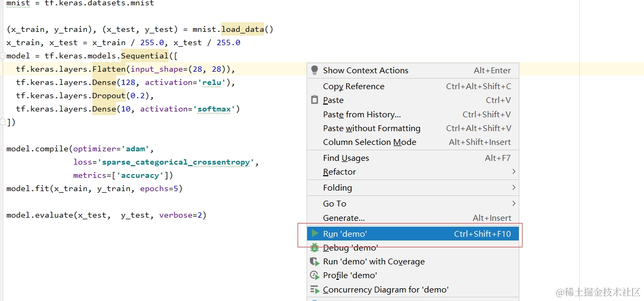Select Paste without Formatting
Image resolution: width=644 pixels, height=301 pixels.
[413, 128]
